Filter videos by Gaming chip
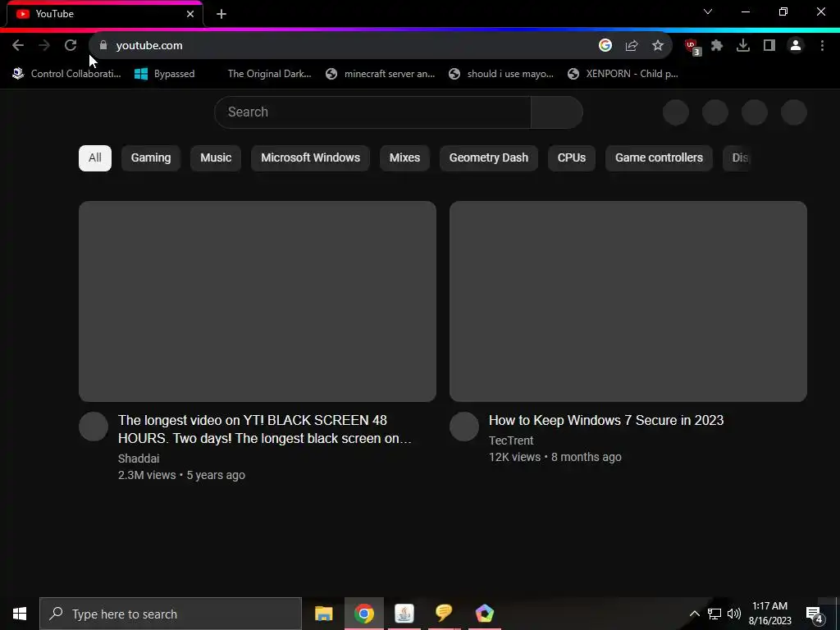The image size is (840, 630). click(x=151, y=158)
